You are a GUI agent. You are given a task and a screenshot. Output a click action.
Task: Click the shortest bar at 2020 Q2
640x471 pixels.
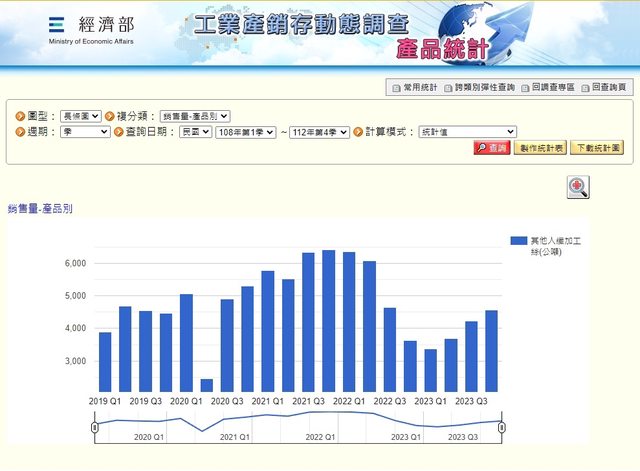(x=207, y=385)
